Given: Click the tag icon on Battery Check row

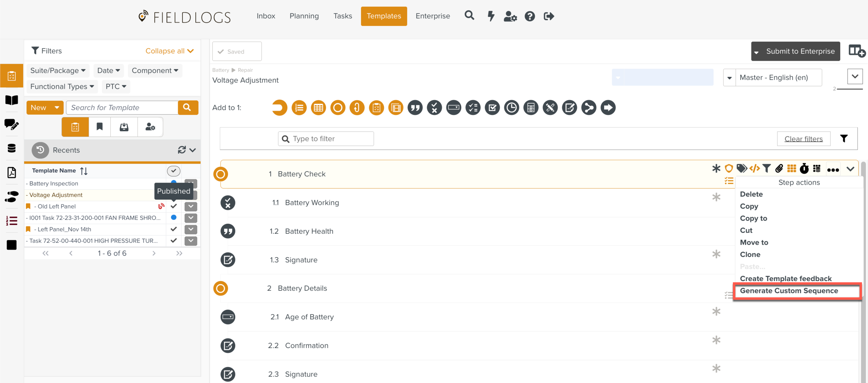Looking at the screenshot, I should pyautogui.click(x=741, y=169).
